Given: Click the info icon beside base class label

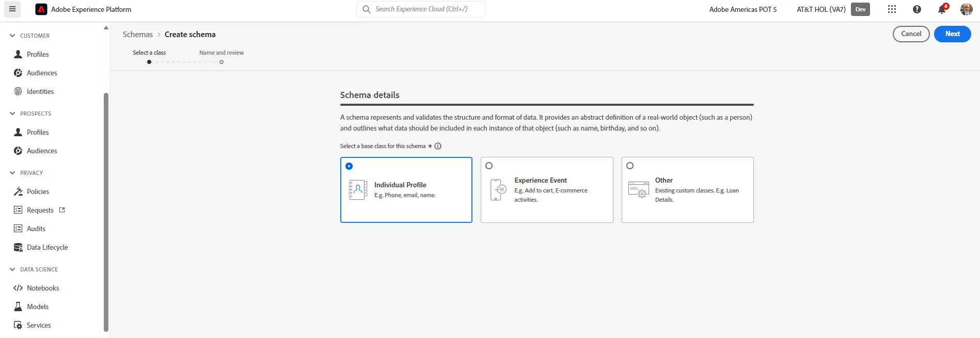Looking at the screenshot, I should [438, 146].
